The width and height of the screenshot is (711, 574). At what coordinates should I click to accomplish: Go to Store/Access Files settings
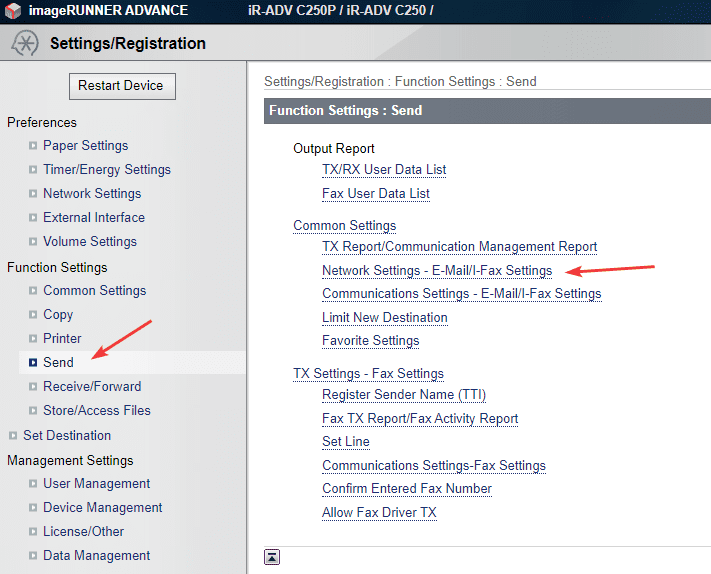point(97,410)
